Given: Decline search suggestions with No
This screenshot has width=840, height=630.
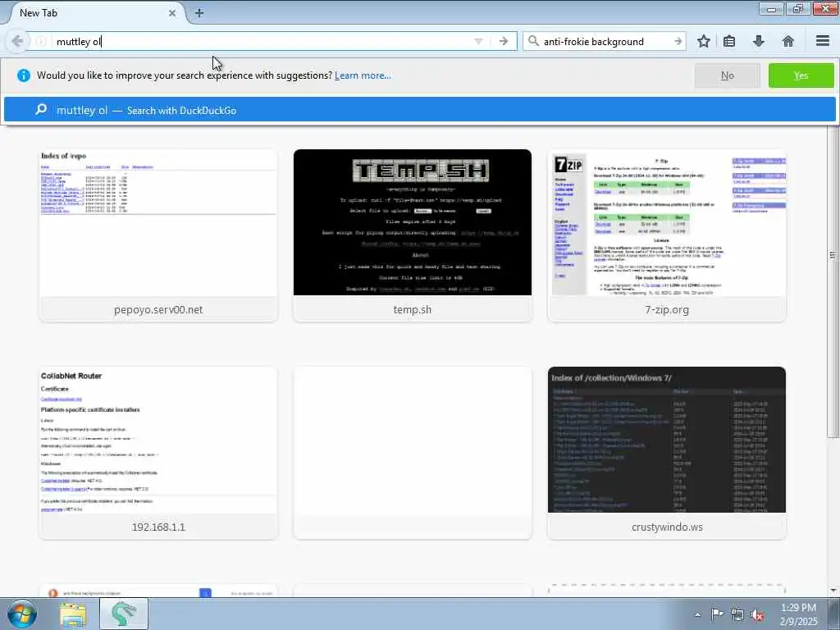Looking at the screenshot, I should tap(727, 75).
